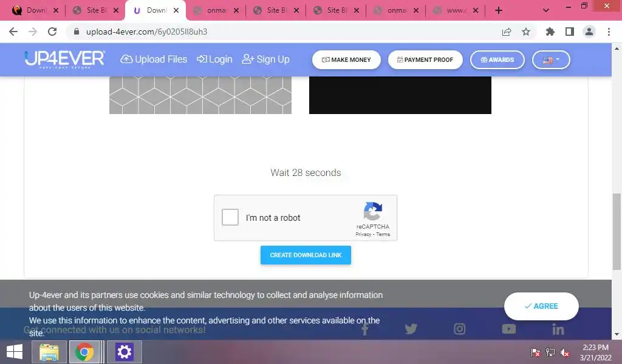
Task: Click the network tray icon
Action: (x=550, y=352)
